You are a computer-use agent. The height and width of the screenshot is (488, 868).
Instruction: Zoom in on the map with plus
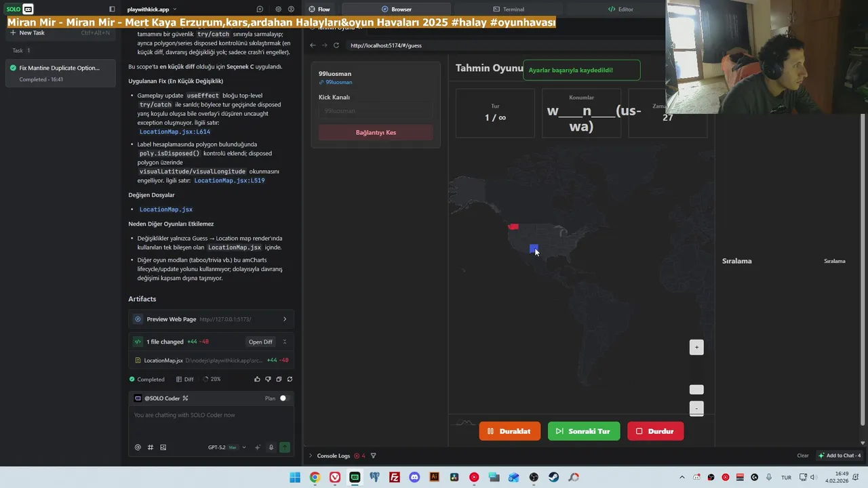pos(696,347)
